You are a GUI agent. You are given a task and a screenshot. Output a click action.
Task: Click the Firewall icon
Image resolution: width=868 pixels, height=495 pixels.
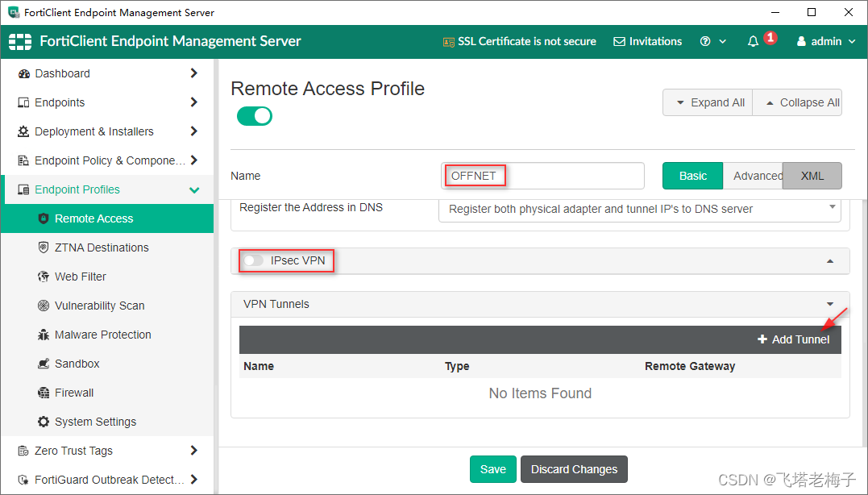click(44, 393)
